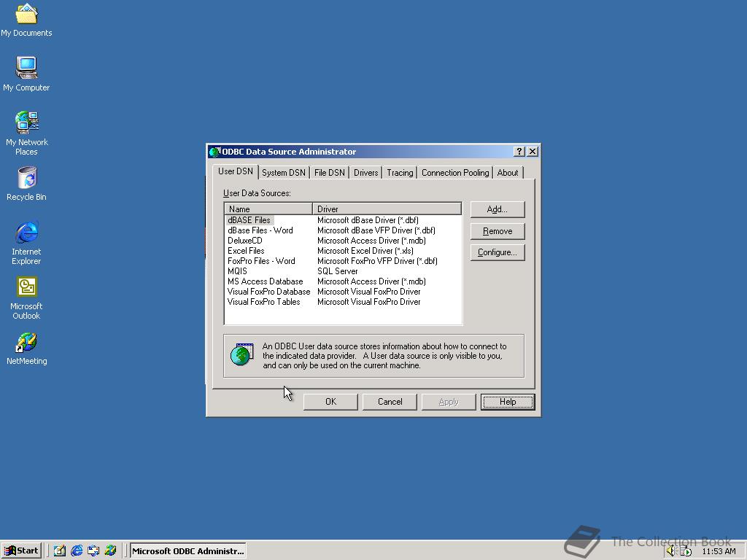The height and width of the screenshot is (560, 747).
Task: Select the dBase Files - Word data source
Action: click(x=260, y=230)
